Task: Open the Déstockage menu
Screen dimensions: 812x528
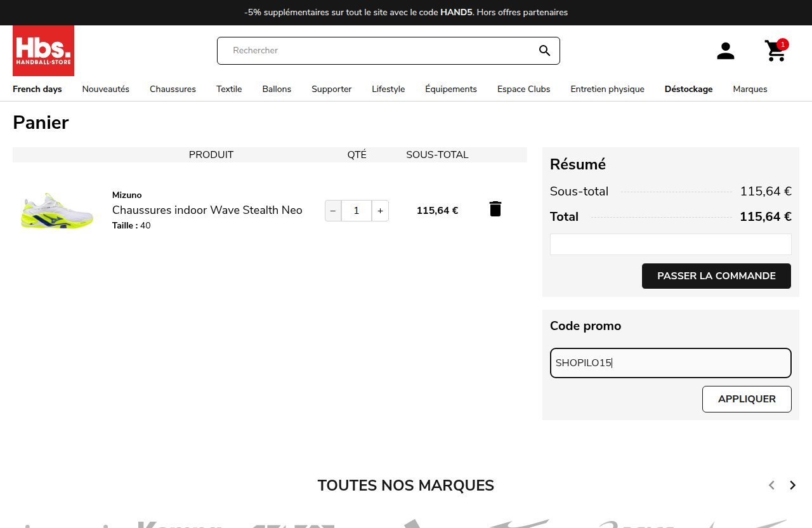Action: [x=688, y=89]
